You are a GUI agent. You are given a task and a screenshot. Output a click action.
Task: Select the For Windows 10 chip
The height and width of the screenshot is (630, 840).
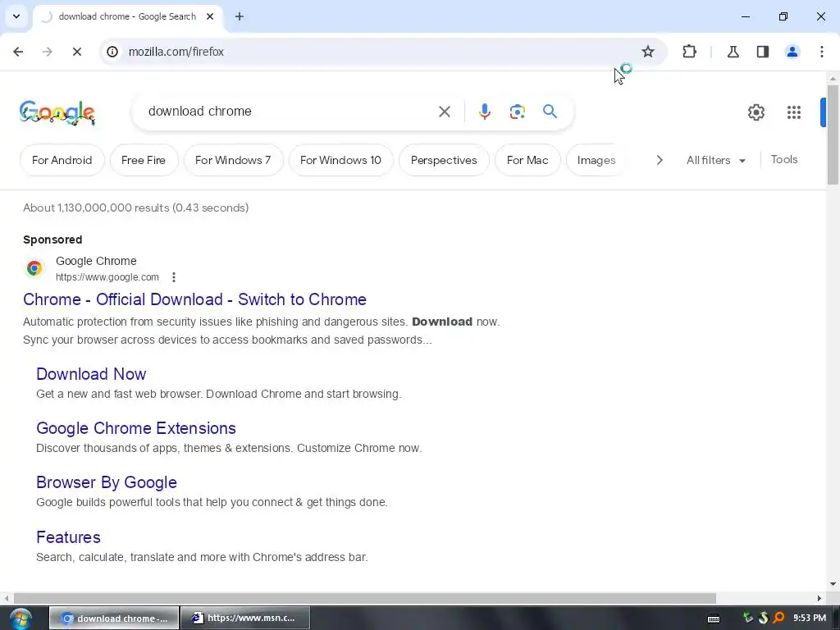tap(340, 160)
